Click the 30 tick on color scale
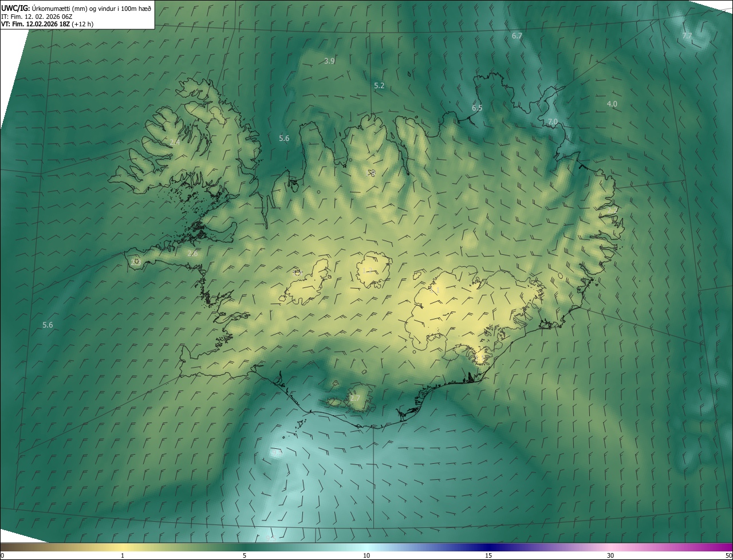Screen dimensions: 733x560 click(610, 555)
